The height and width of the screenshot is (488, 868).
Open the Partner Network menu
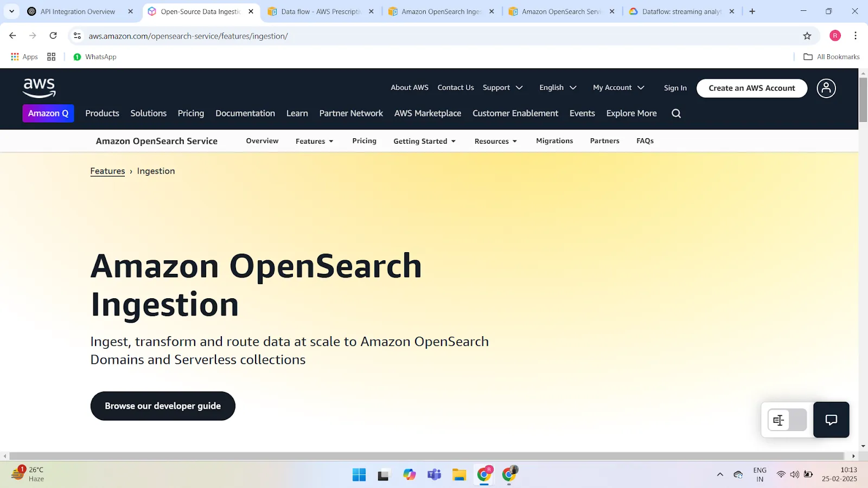point(351,113)
